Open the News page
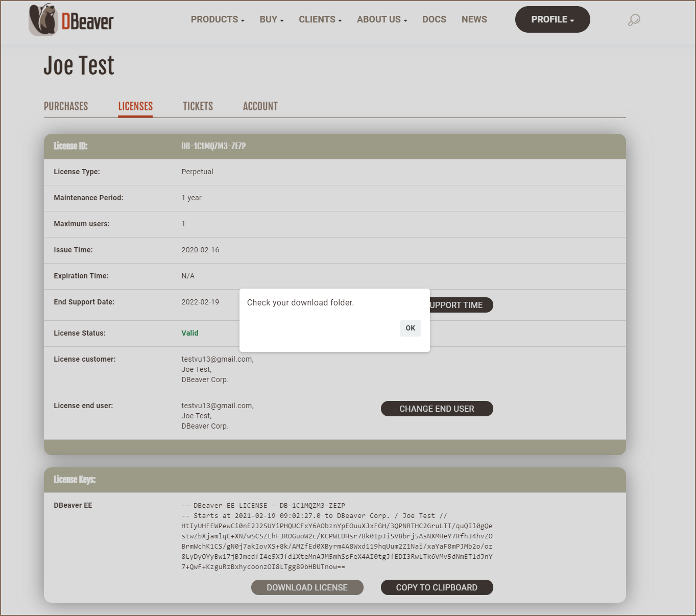This screenshot has width=696, height=616. tap(474, 19)
